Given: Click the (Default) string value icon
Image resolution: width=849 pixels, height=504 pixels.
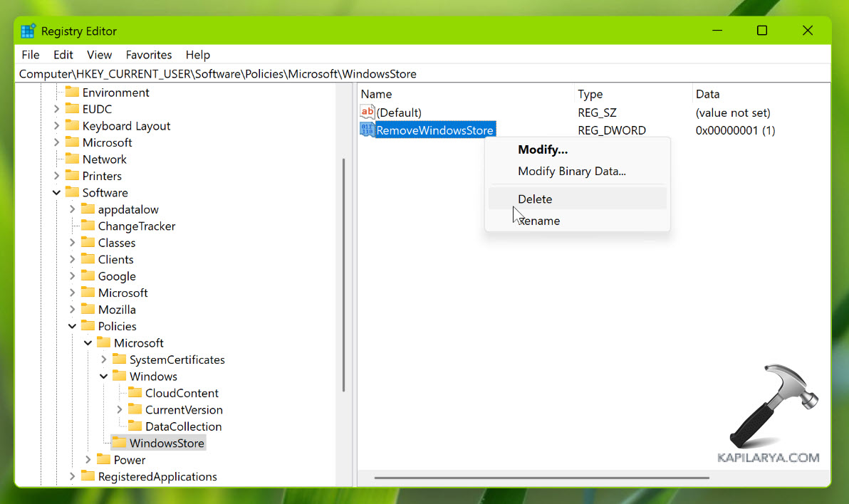Looking at the screenshot, I should tap(368, 112).
